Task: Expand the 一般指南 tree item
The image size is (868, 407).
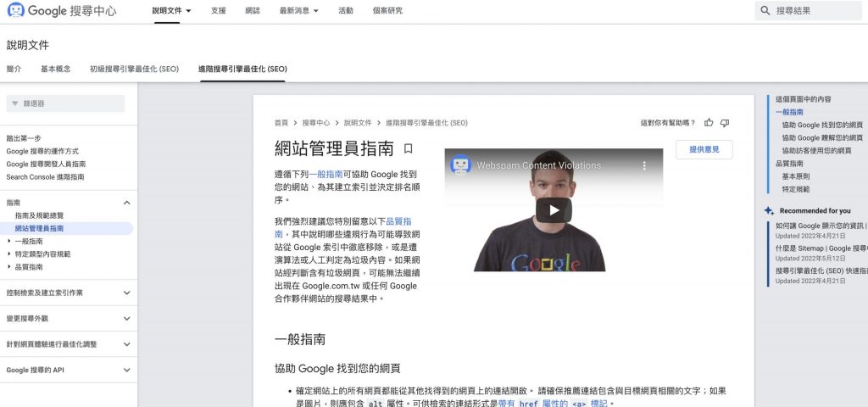Action: tap(9, 242)
